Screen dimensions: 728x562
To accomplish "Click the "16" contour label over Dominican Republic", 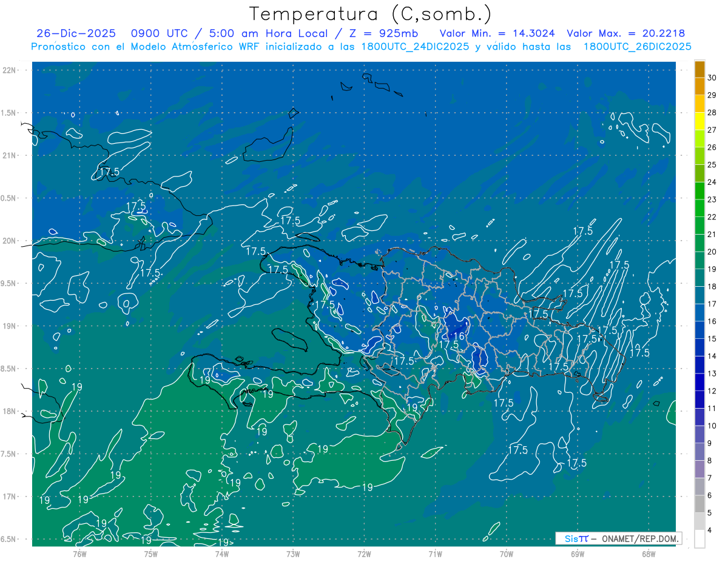I will coord(459,336).
